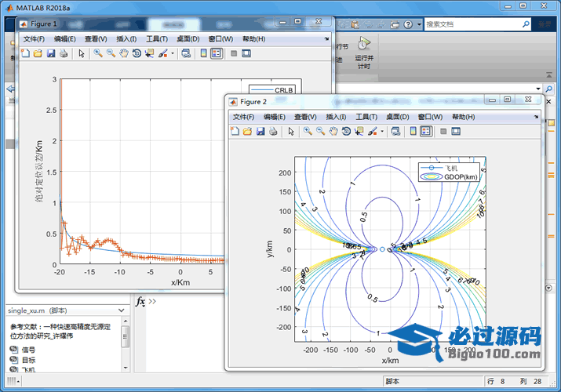This screenshot has height=392, width=561.
Task: Click Open file folder icon in Figure 2
Action: (247, 131)
